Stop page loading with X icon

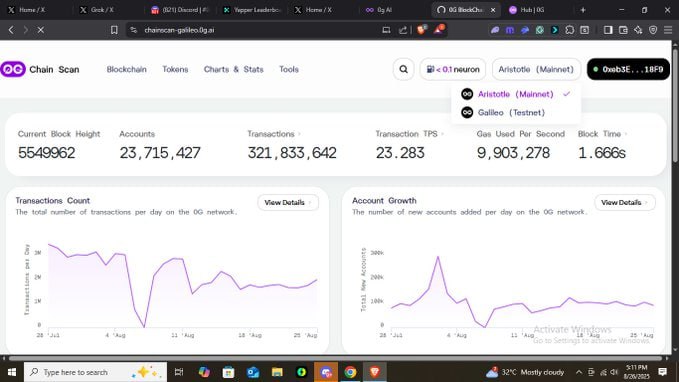[41, 30]
